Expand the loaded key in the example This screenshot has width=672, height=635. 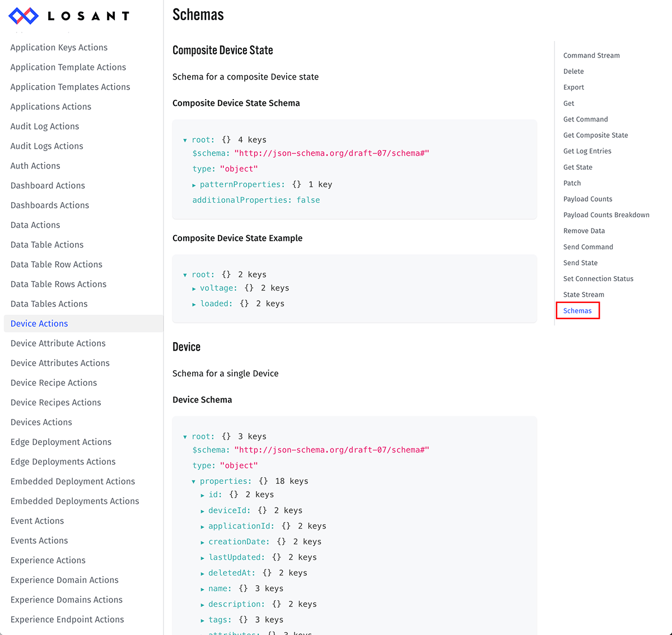coord(194,304)
